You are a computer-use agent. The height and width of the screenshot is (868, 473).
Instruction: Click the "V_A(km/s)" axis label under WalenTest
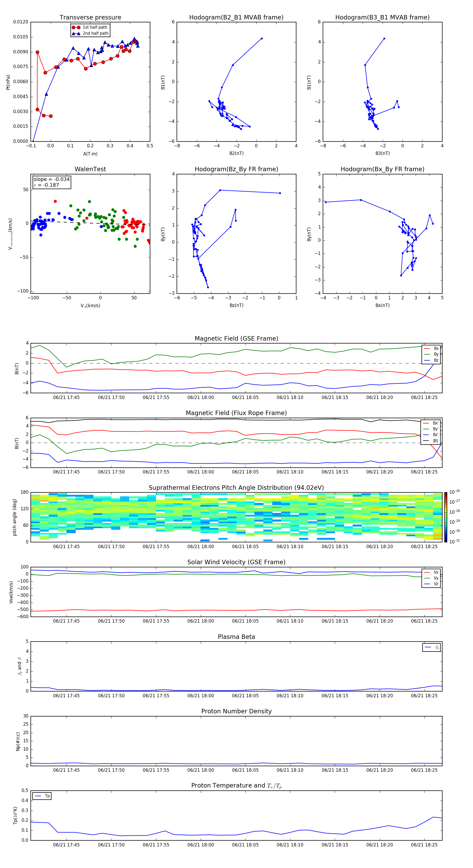90,306
